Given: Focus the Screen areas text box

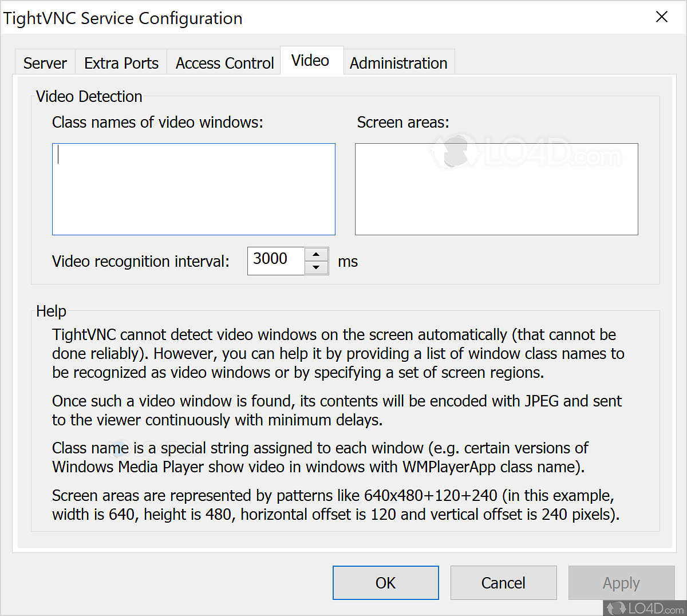Looking at the screenshot, I should (496, 189).
